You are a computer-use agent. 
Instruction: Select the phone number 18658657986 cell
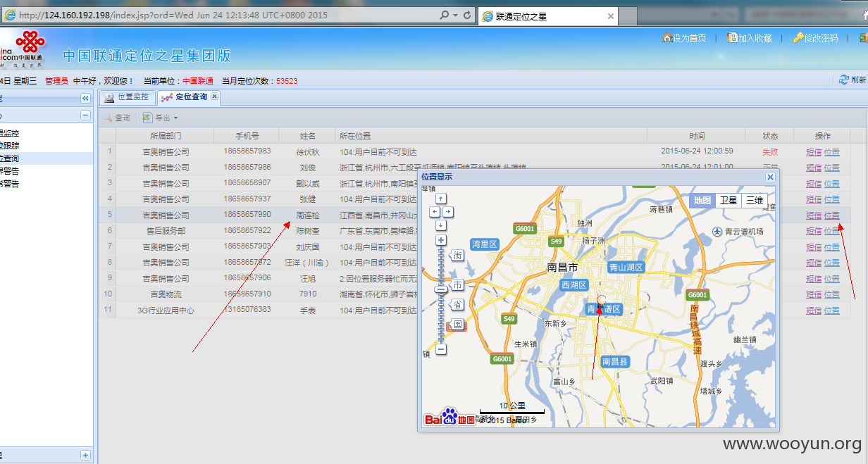click(x=247, y=168)
